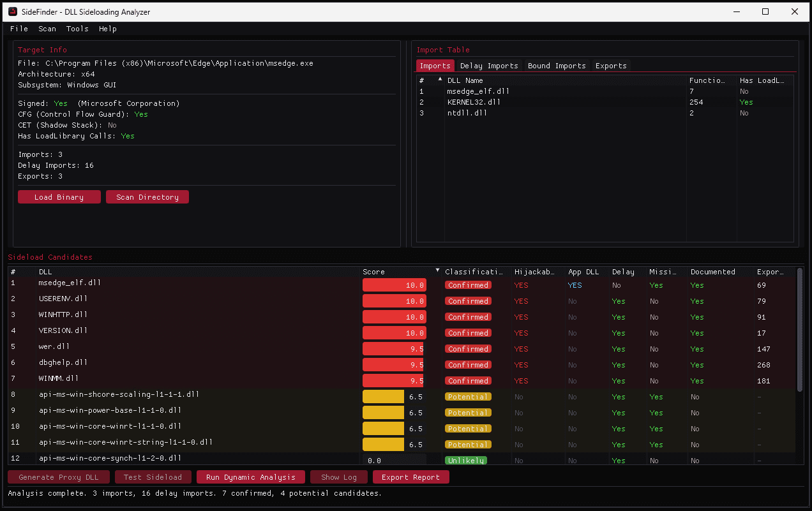Click the Load Binary button
Image resolution: width=812 pixels, height=511 pixels.
[x=59, y=197]
